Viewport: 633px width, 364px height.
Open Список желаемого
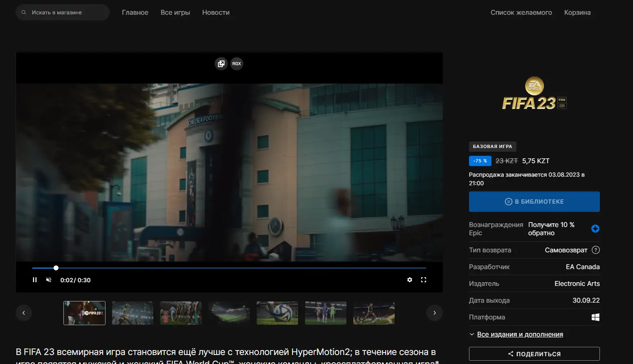click(521, 12)
